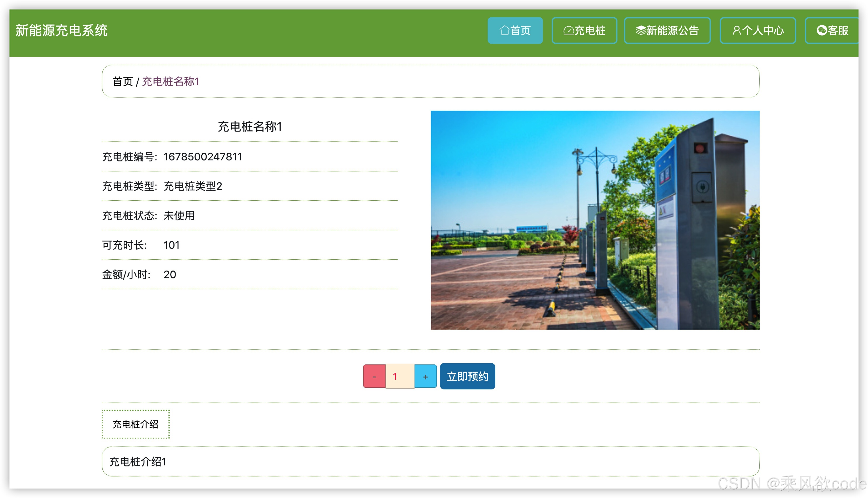Click the layers icon beside 新能源公告
The width and height of the screenshot is (868, 498).
pos(641,31)
